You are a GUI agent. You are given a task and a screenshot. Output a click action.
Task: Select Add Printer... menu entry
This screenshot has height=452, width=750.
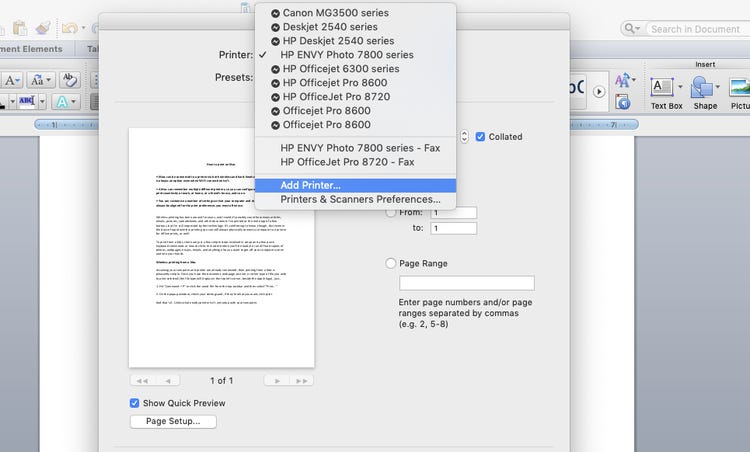point(355,185)
